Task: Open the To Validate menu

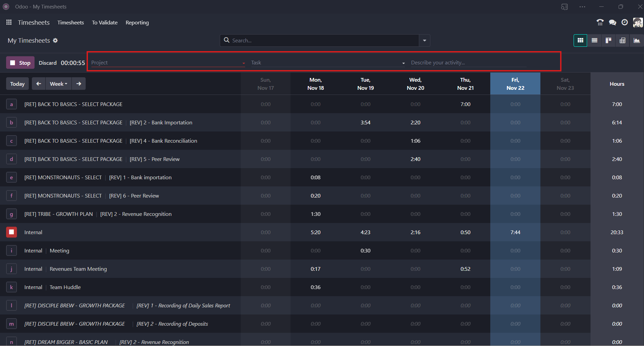Action: 105,23
